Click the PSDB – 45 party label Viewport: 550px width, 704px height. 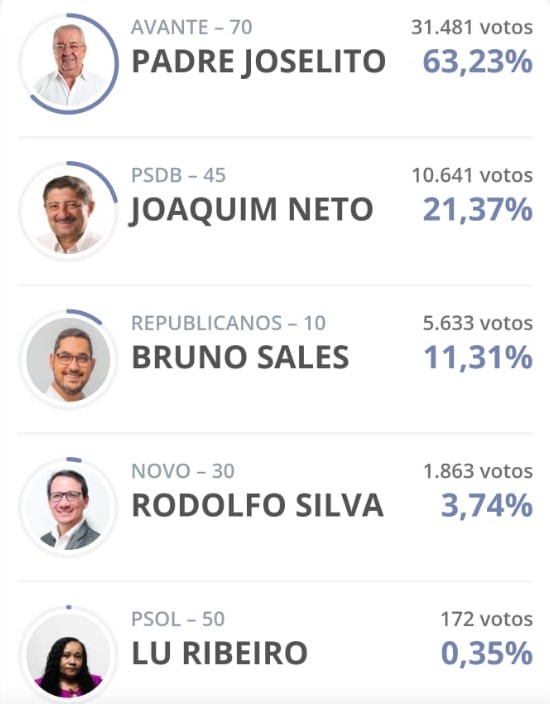point(178,175)
